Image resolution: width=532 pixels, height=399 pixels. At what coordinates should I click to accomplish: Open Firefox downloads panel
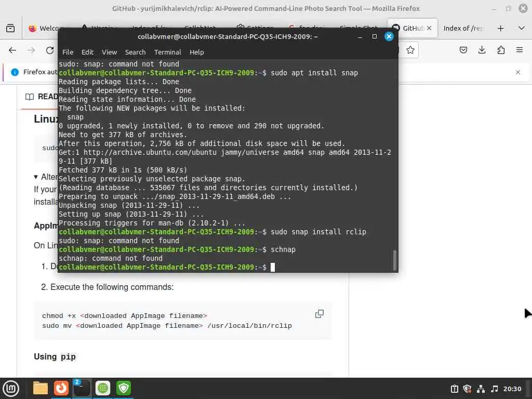click(x=482, y=50)
